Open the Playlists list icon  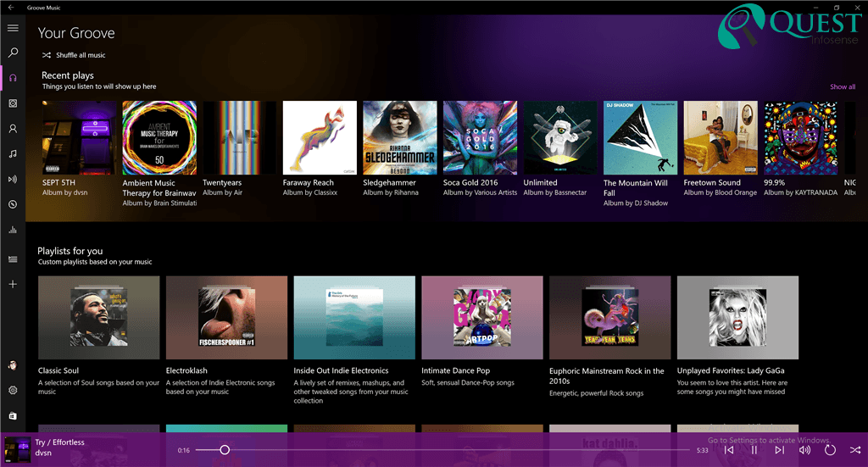(x=13, y=259)
